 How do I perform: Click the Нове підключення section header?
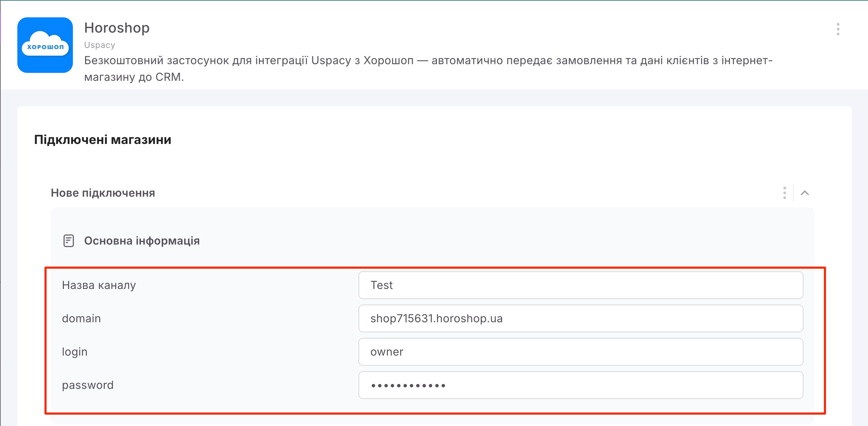[x=103, y=193]
